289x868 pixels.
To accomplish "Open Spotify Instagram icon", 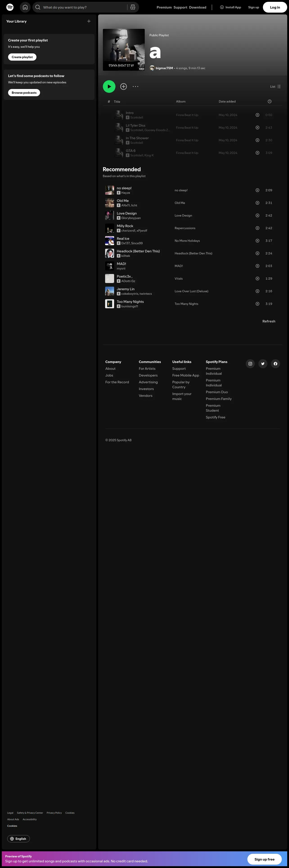I will [250, 363].
